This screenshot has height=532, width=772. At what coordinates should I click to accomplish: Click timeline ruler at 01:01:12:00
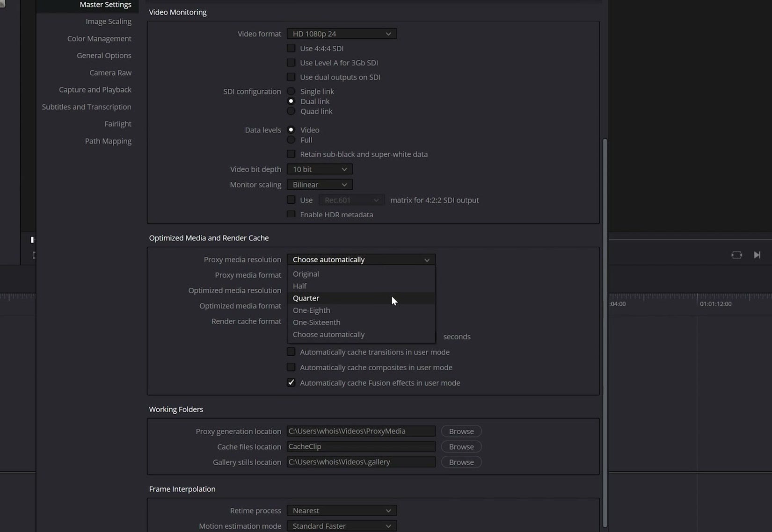[715, 303]
